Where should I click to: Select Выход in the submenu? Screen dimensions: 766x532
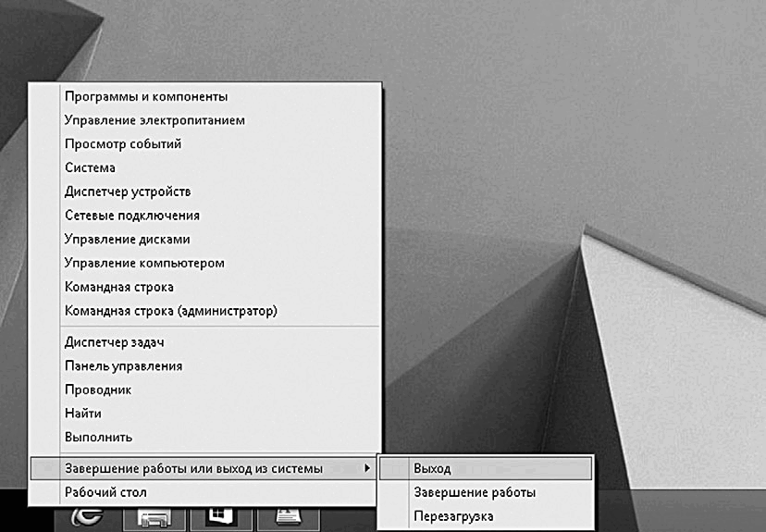click(x=432, y=469)
